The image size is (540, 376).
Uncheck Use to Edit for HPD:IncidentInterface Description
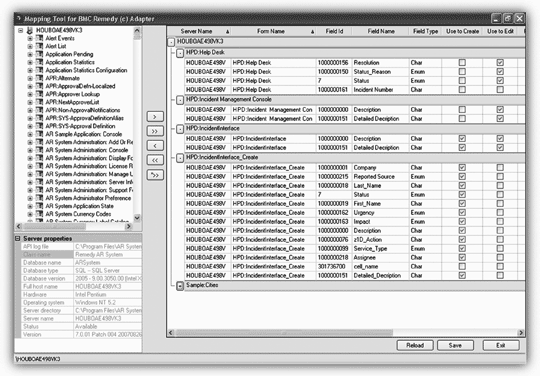tap(500, 138)
